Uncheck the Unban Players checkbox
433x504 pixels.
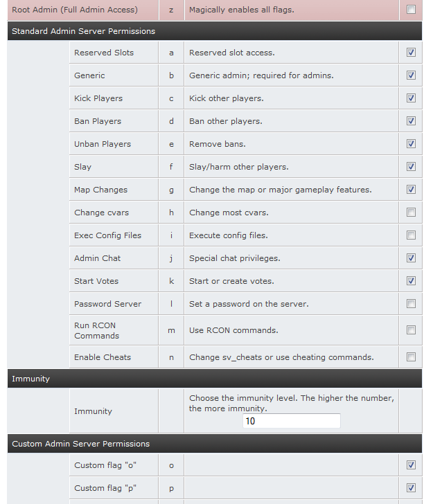[x=411, y=144]
